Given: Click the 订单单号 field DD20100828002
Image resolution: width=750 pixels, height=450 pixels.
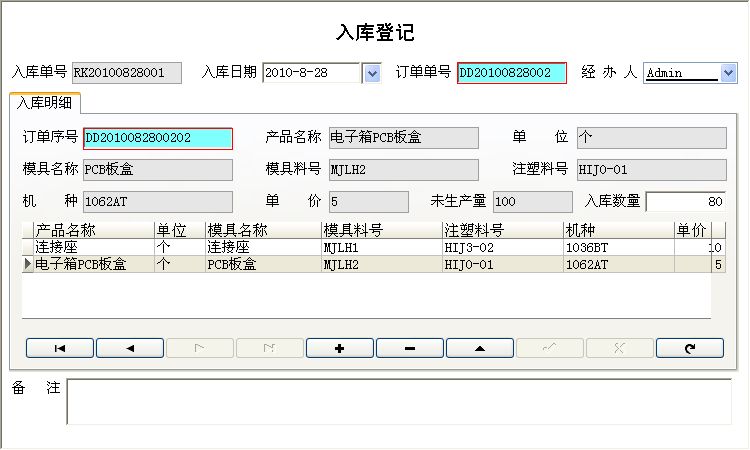Looking at the screenshot, I should [512, 73].
